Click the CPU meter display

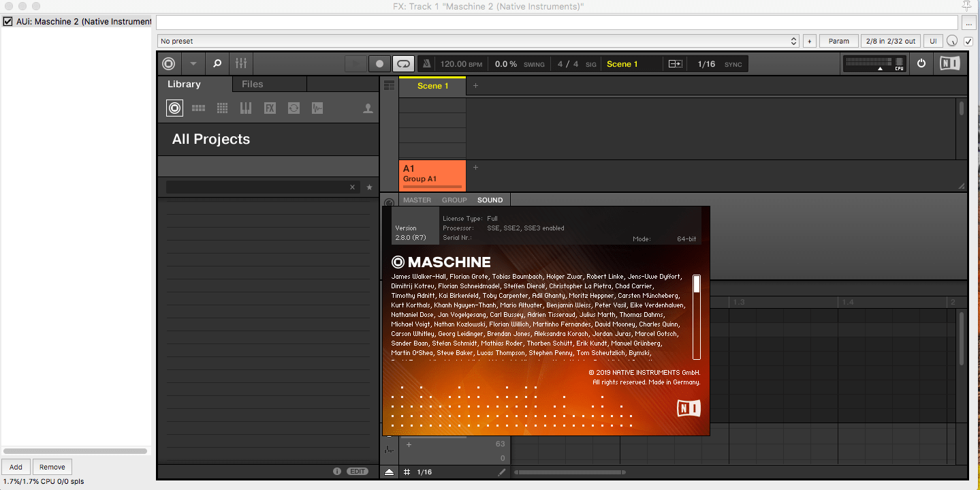[874, 64]
